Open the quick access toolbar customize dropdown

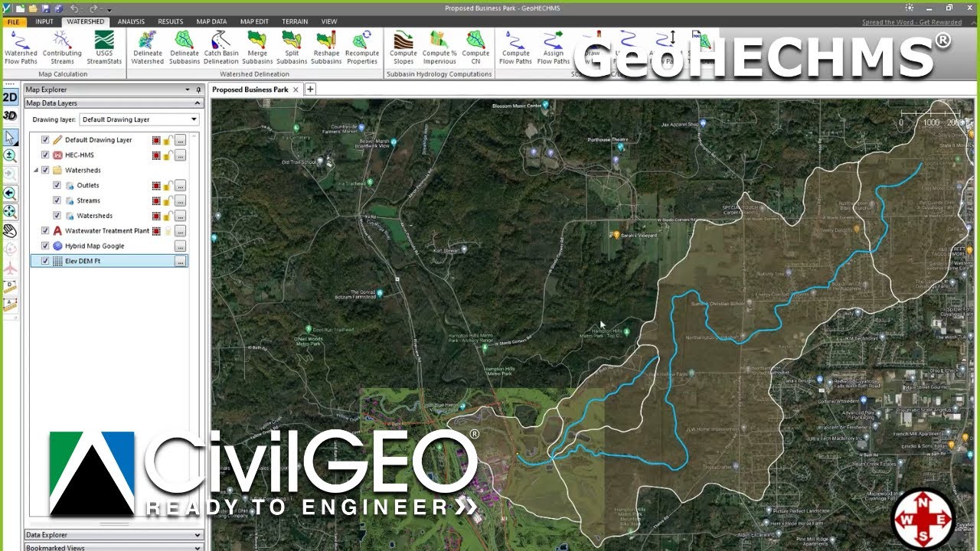(109, 8)
